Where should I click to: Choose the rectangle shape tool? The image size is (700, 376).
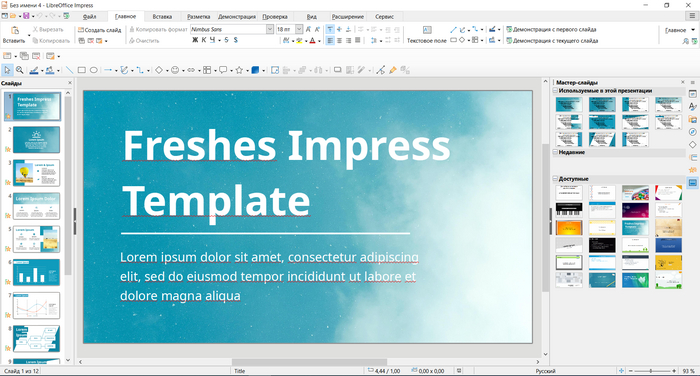[81, 70]
